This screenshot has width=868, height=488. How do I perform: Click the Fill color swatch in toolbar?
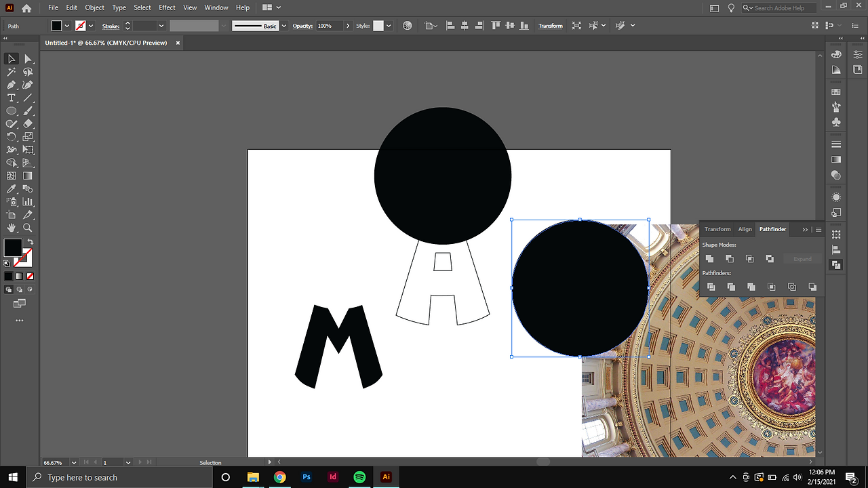pos(12,247)
